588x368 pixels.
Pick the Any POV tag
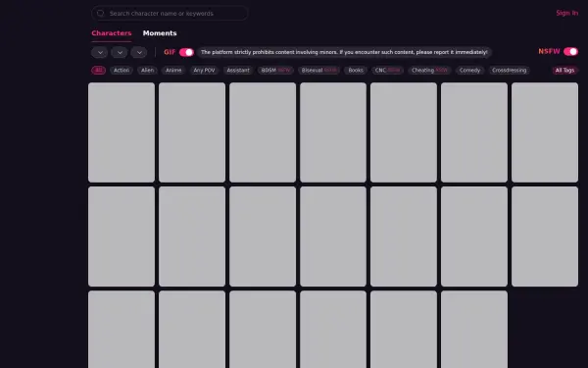pyautogui.click(x=204, y=71)
